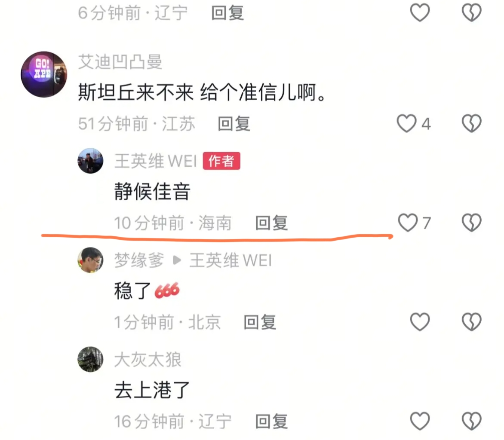Reply to the 6分钟前 辽宁 comment
The height and width of the screenshot is (440, 504).
[x=227, y=13]
